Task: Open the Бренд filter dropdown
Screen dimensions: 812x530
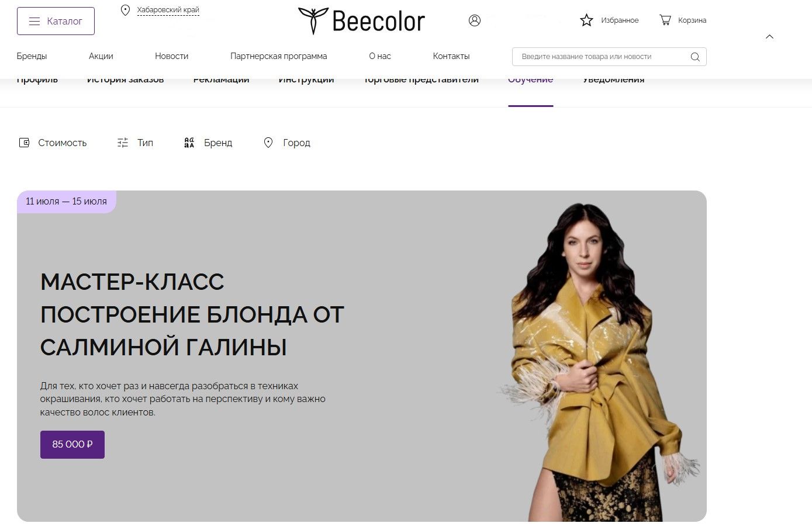Action: coord(208,143)
